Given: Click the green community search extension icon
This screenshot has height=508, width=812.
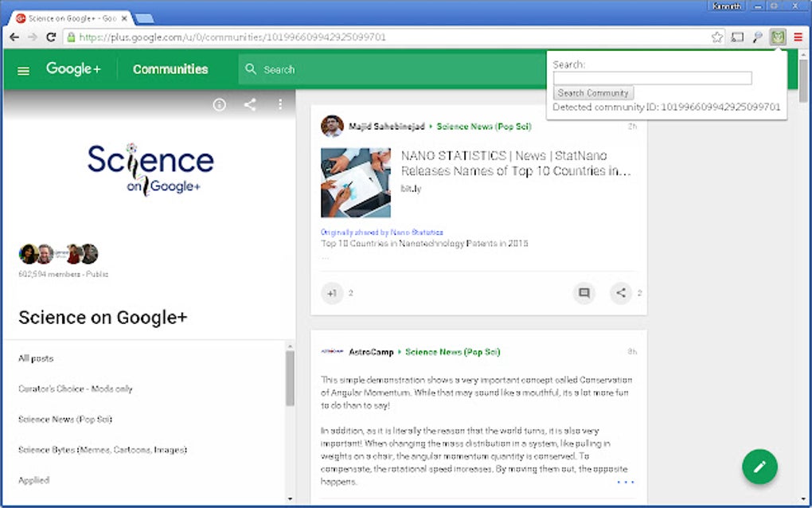Looking at the screenshot, I should coord(778,37).
